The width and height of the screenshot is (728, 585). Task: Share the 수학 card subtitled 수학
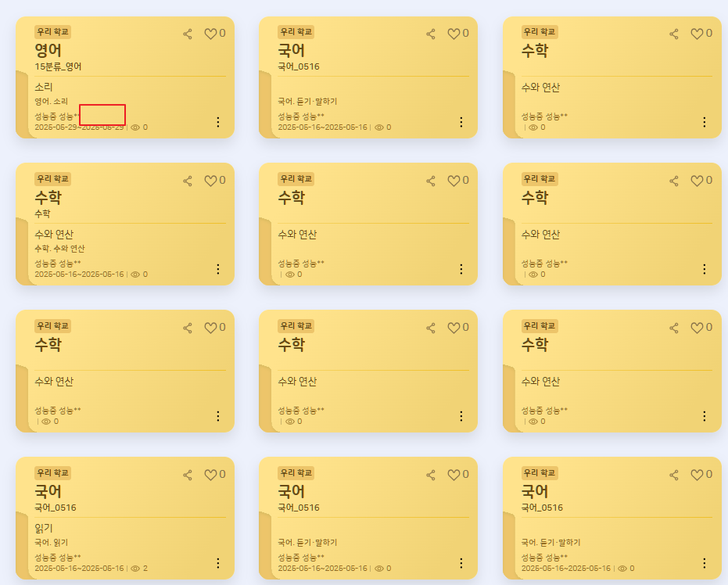[188, 181]
